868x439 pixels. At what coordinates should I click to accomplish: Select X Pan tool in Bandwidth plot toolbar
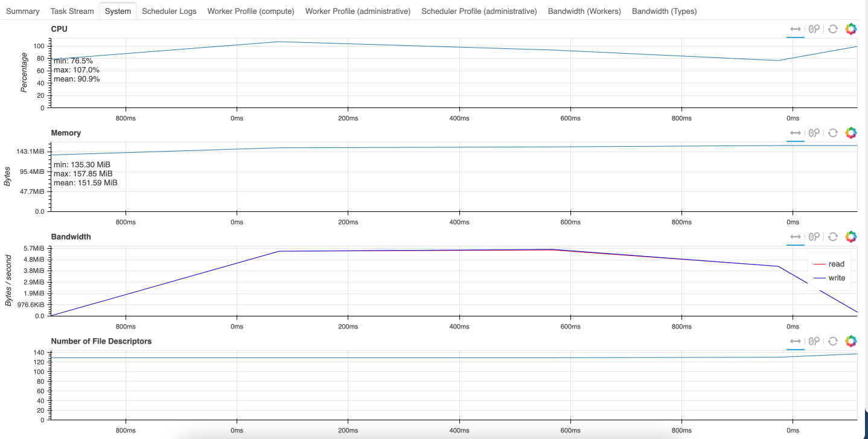coord(796,237)
